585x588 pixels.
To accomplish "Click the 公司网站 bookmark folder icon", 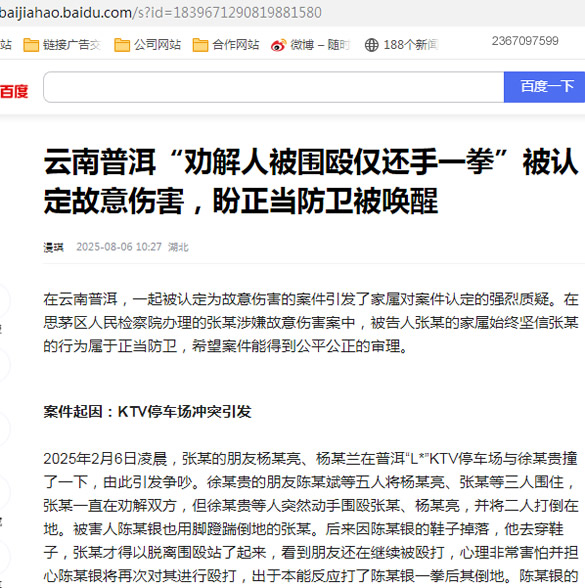I will coord(122,45).
